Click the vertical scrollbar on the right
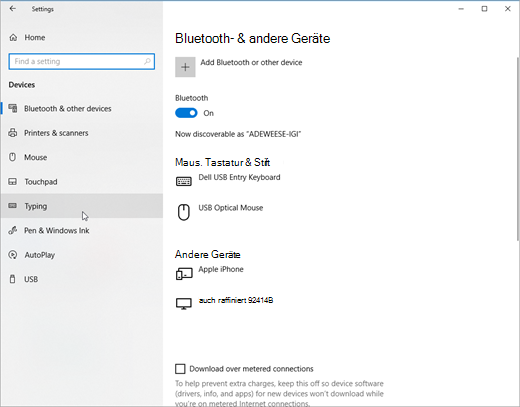The image size is (520, 407). point(518,148)
